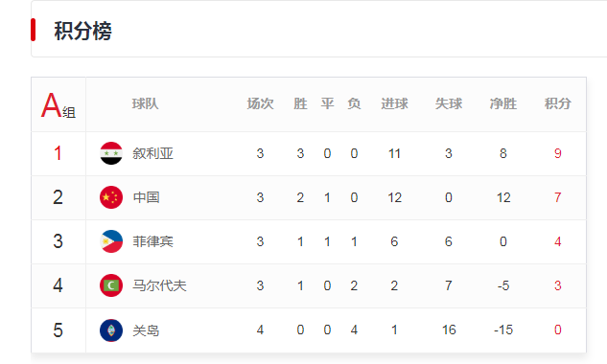Click the 失球 column header
The width and height of the screenshot is (607, 364).
[448, 103]
